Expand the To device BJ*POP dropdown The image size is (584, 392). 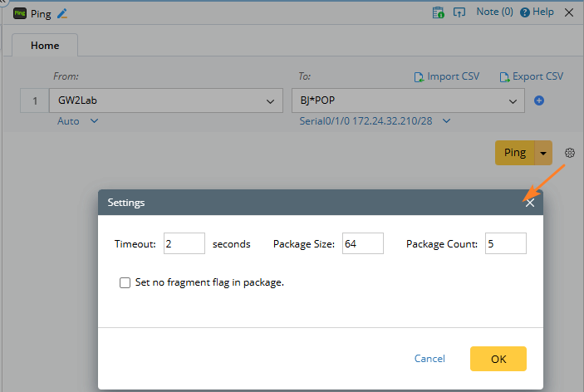[513, 101]
